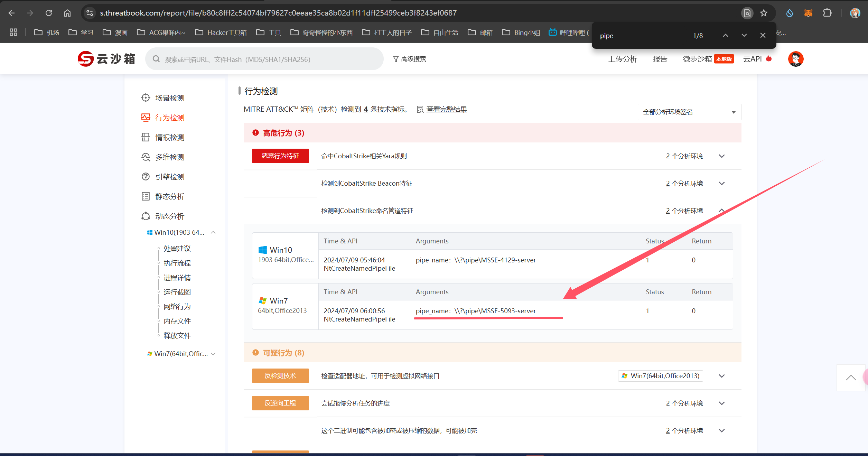Screen dimensions: 868x456
Task: Expand the Win7(64bit,Offic... tree node
Action: click(213, 354)
